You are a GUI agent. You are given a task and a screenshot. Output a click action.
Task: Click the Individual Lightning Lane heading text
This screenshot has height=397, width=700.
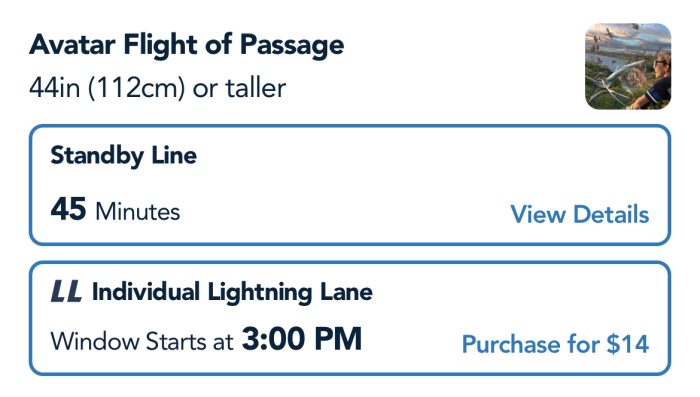[232, 292]
